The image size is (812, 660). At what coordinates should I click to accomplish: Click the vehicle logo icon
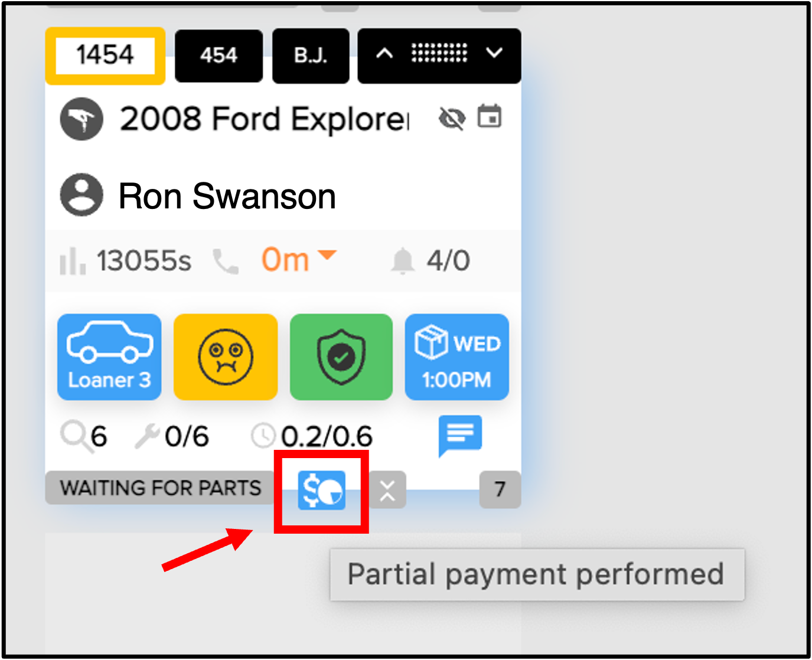81,119
